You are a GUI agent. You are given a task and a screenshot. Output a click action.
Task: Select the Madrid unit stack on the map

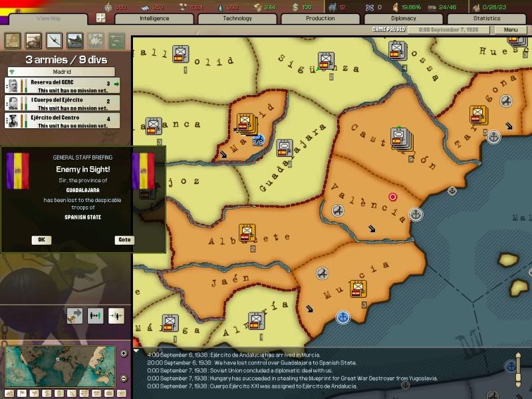point(246,123)
